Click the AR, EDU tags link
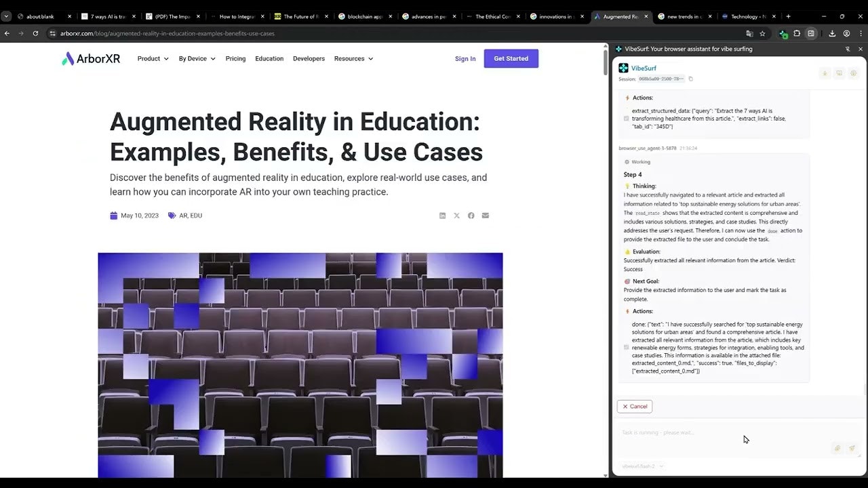 (191, 216)
